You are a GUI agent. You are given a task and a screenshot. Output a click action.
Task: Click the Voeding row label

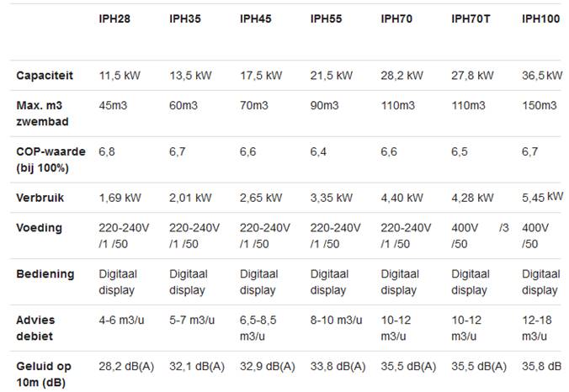(40, 228)
